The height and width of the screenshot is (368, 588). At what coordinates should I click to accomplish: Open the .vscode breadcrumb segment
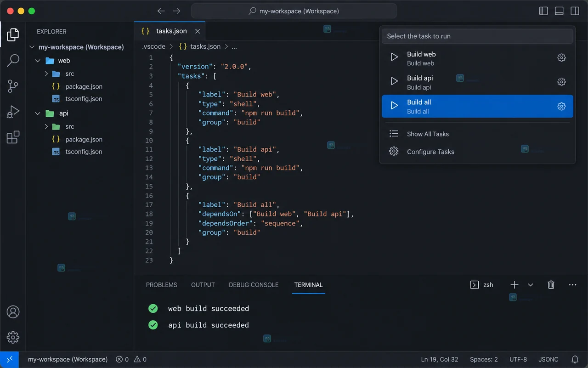[153, 46]
